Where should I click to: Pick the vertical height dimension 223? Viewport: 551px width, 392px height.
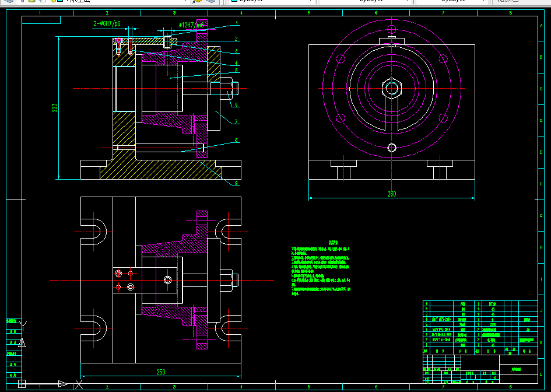pyautogui.click(x=54, y=107)
